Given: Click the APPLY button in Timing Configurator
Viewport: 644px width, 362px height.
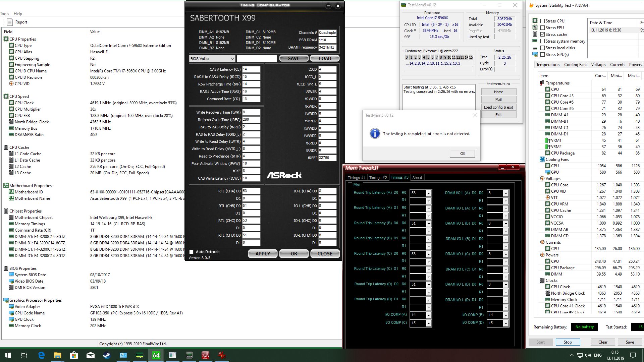Looking at the screenshot, I should [x=263, y=254].
